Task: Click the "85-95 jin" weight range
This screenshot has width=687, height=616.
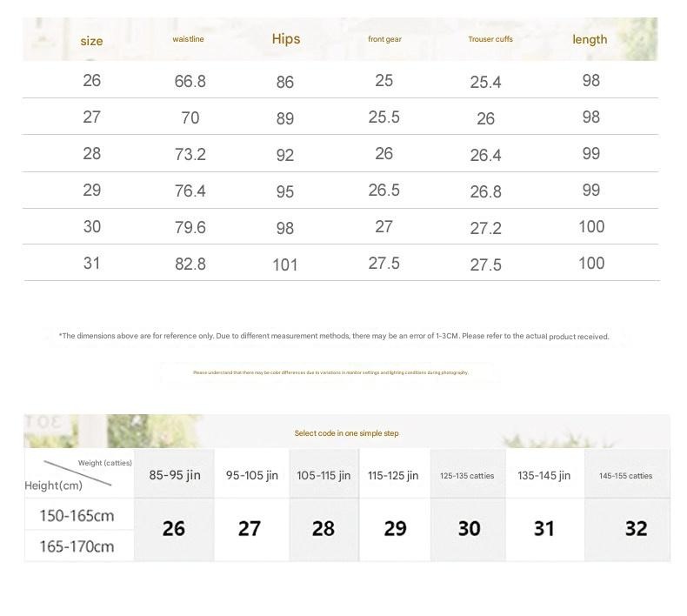Action: (x=174, y=475)
